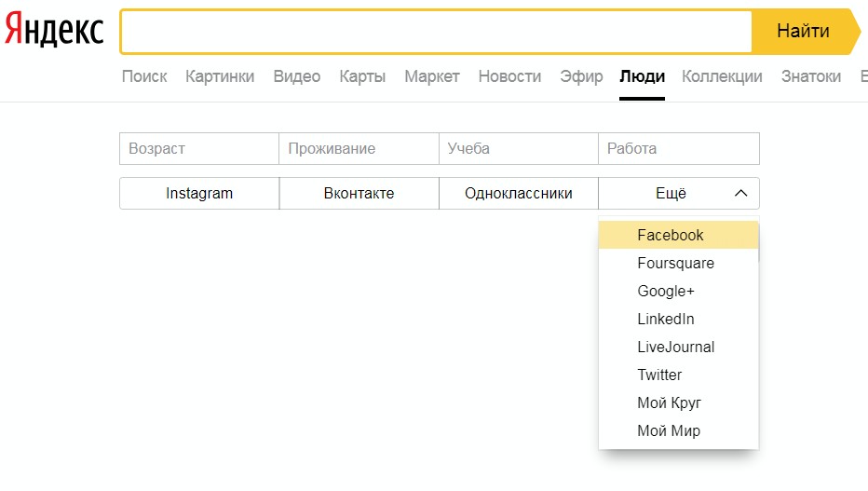Go to the Видео tab
This screenshot has height=491, width=868.
point(297,76)
